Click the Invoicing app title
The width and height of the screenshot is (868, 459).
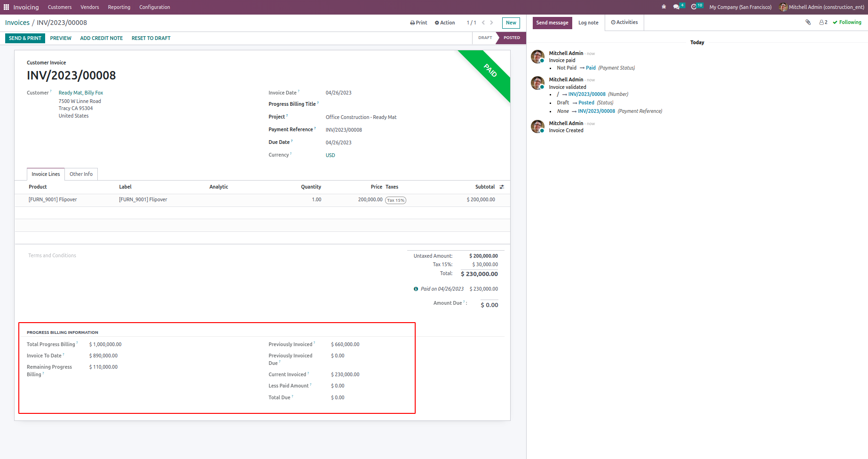click(26, 7)
